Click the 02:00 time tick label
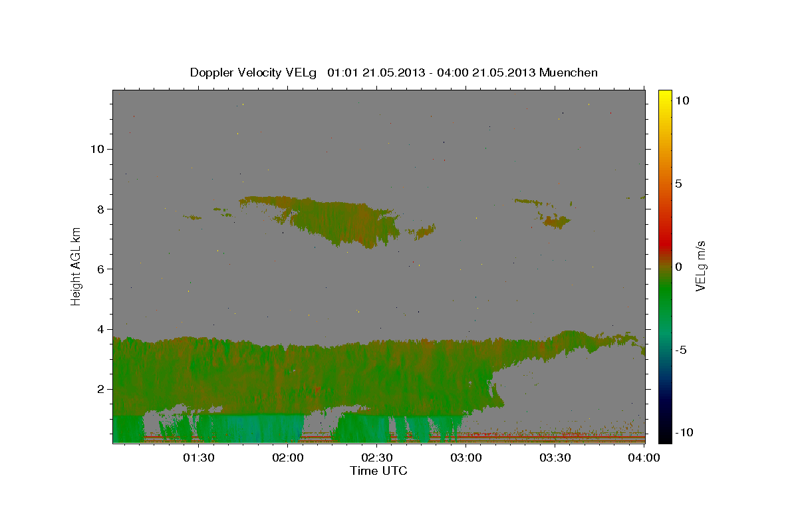 (x=287, y=458)
